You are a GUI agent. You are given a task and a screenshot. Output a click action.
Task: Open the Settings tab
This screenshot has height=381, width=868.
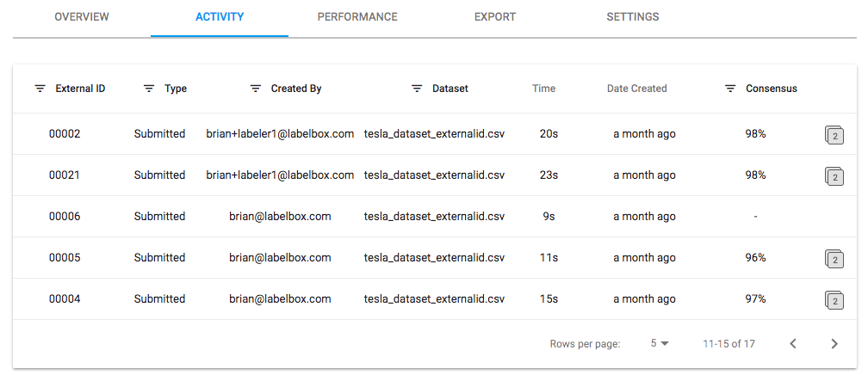(633, 17)
